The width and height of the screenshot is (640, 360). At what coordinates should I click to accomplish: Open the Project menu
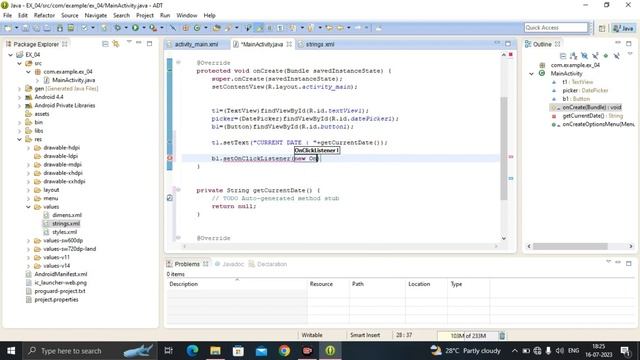tap(145, 15)
